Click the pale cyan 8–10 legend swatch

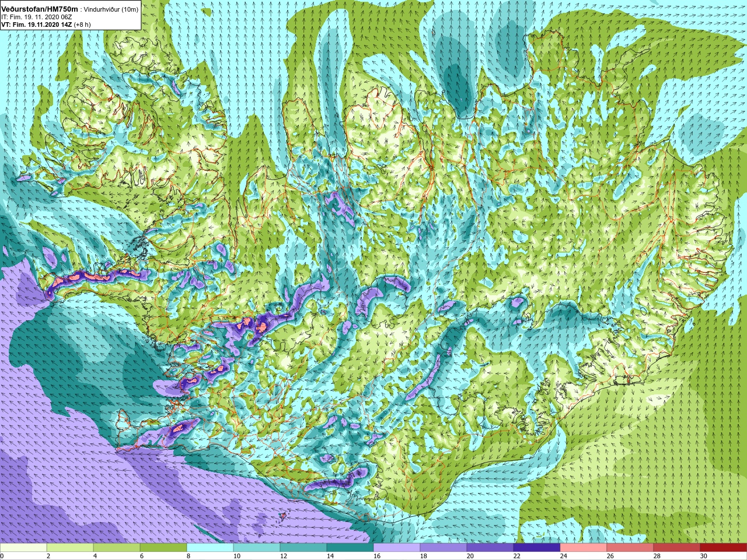(x=210, y=548)
